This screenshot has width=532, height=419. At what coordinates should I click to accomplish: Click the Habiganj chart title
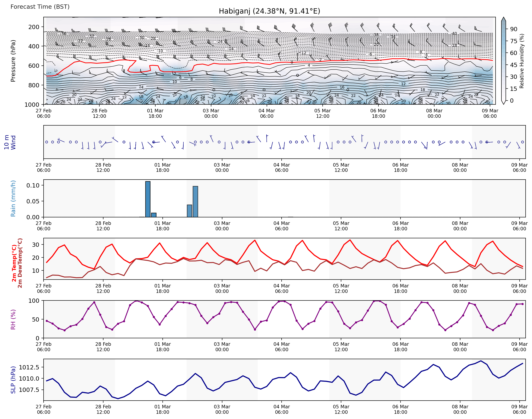click(x=269, y=11)
